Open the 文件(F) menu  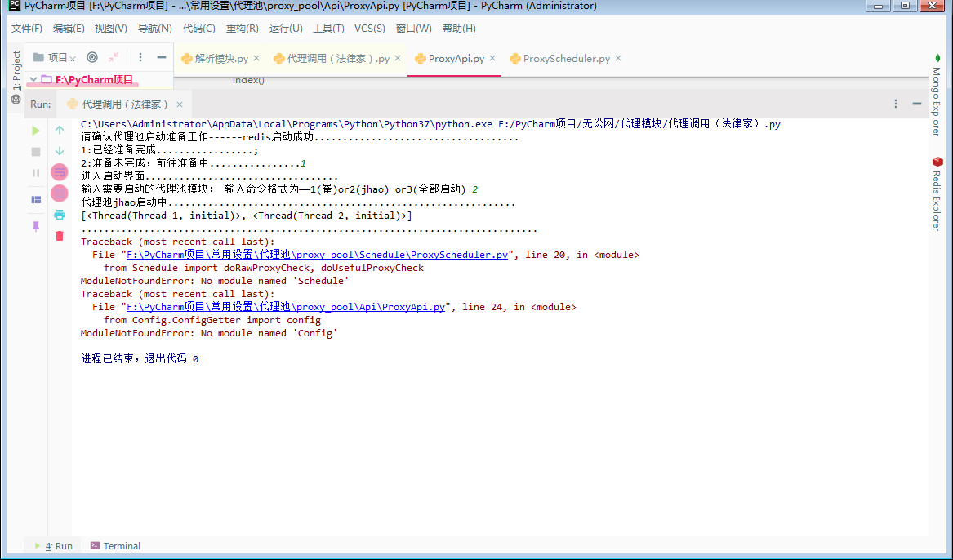click(27, 29)
